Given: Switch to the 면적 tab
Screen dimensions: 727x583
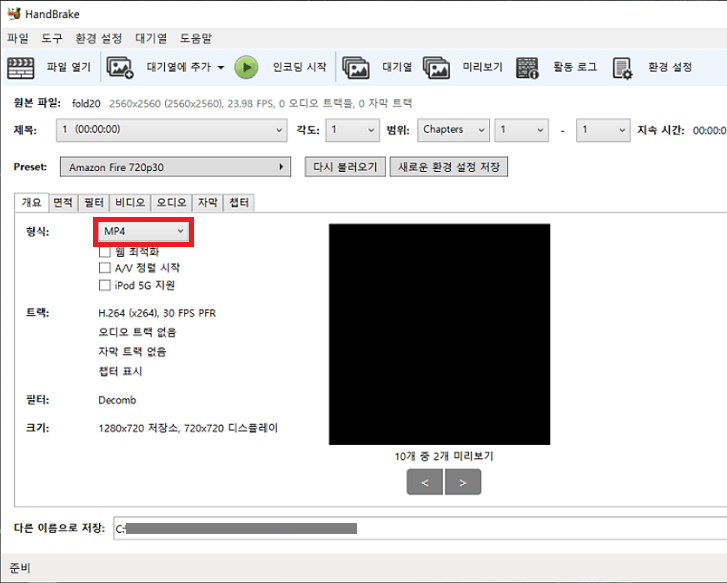Looking at the screenshot, I should (63, 203).
